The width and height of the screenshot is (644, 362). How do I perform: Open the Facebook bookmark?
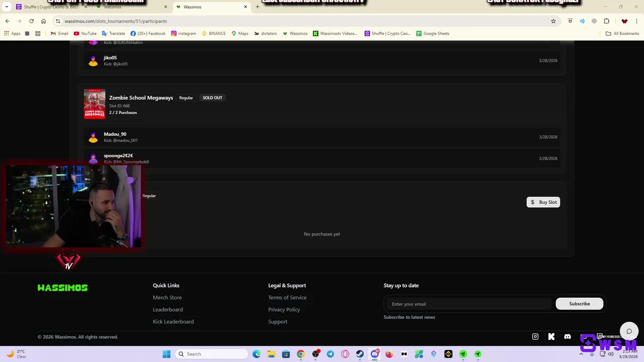(148, 34)
